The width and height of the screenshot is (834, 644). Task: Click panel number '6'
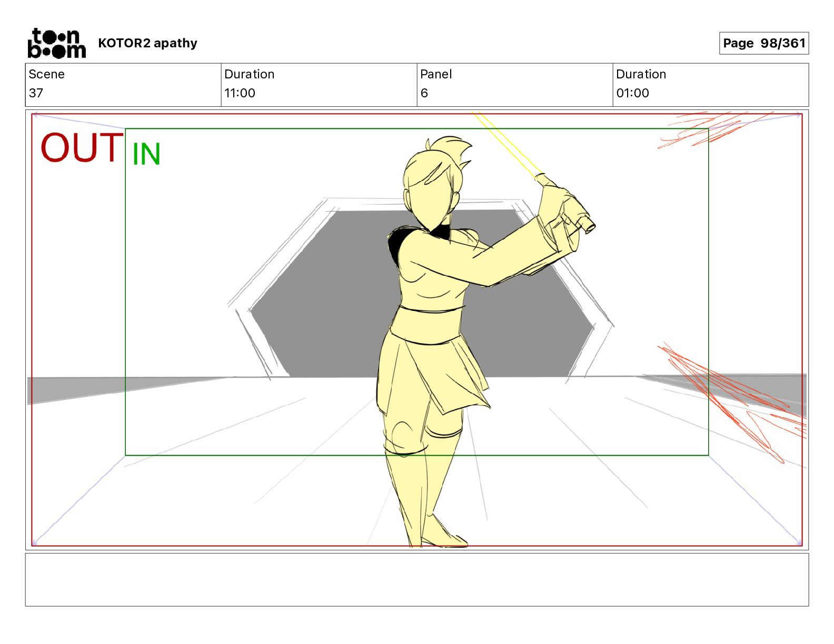pyautogui.click(x=424, y=93)
